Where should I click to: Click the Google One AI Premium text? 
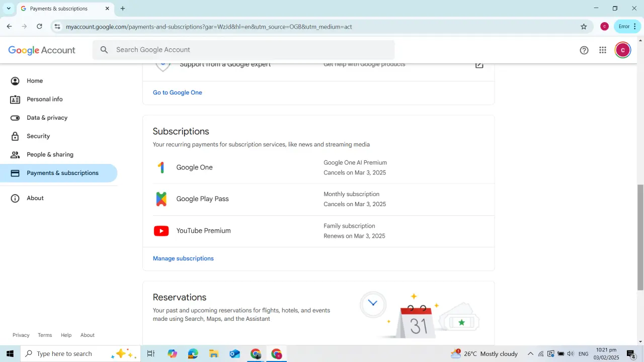(355, 163)
